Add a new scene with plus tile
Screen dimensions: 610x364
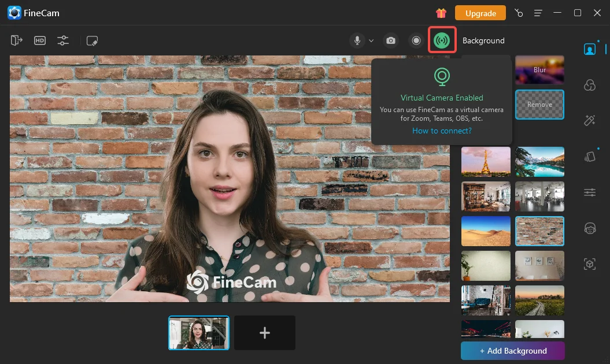(x=265, y=333)
